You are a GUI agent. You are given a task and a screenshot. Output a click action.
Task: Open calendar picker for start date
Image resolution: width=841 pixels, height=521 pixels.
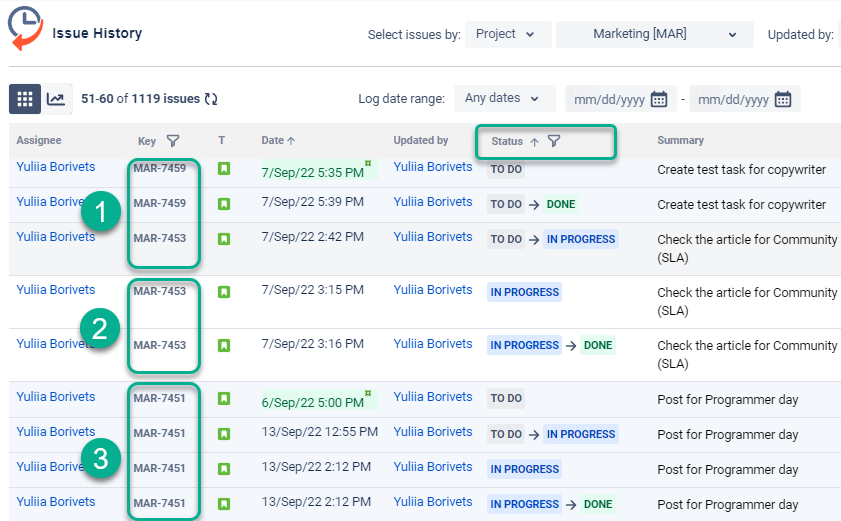click(x=659, y=99)
